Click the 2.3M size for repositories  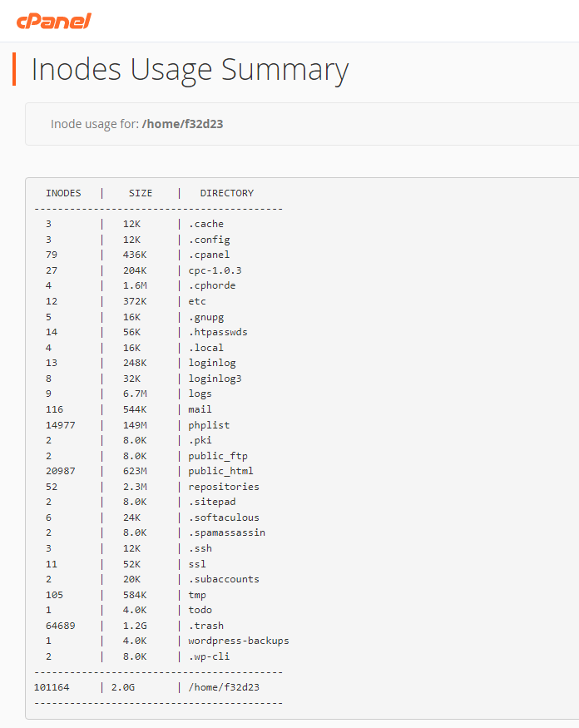pos(135,487)
